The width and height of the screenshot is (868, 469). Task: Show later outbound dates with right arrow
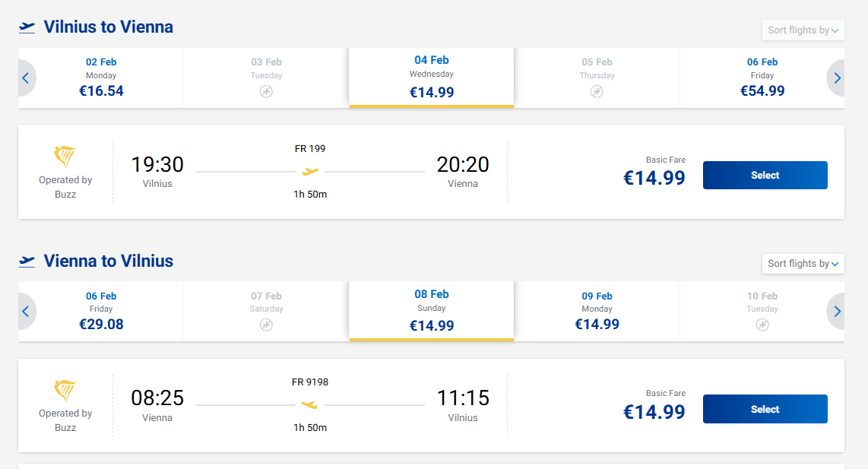click(837, 78)
